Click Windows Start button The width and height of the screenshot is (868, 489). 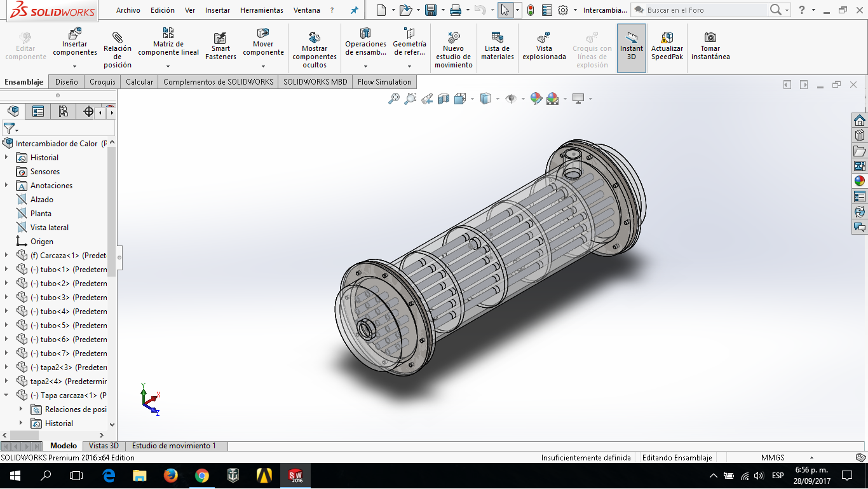(x=15, y=476)
